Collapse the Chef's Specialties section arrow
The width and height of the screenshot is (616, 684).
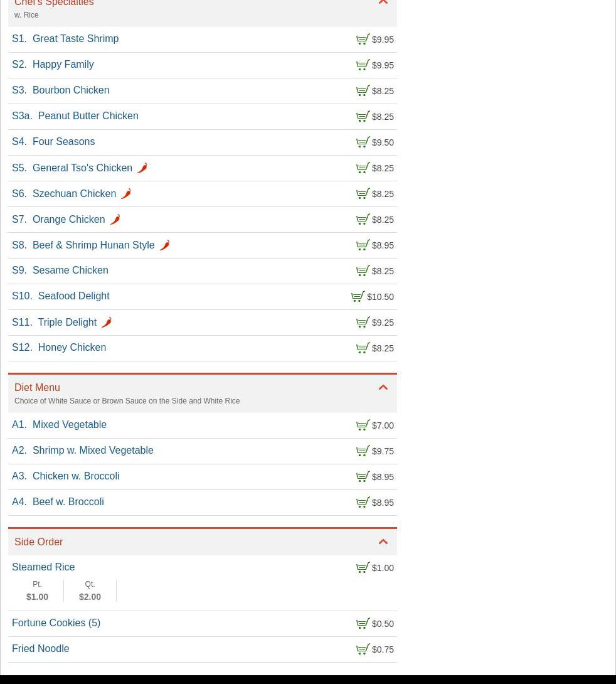click(383, 3)
